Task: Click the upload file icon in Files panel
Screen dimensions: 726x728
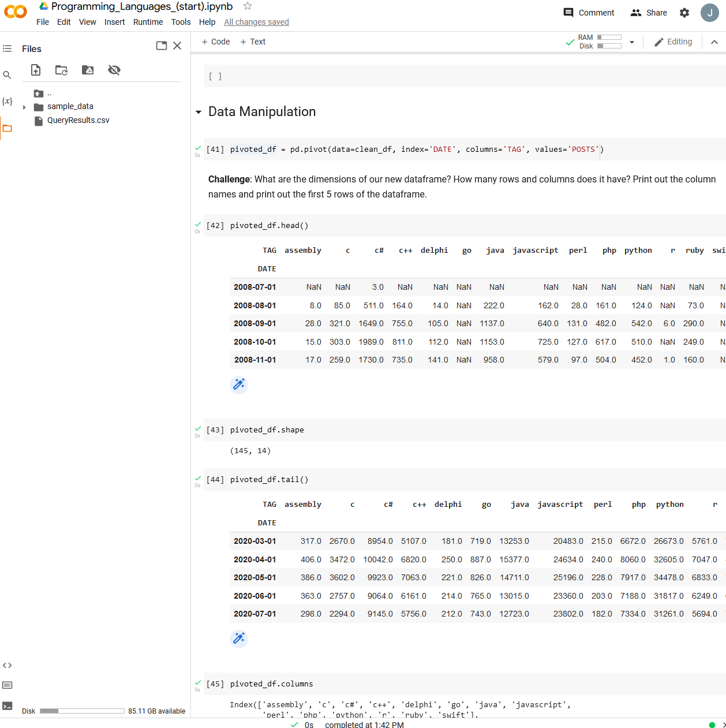Action: point(35,69)
